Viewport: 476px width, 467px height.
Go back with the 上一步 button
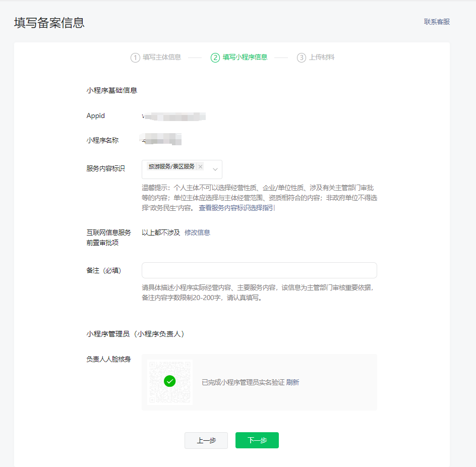tap(206, 440)
